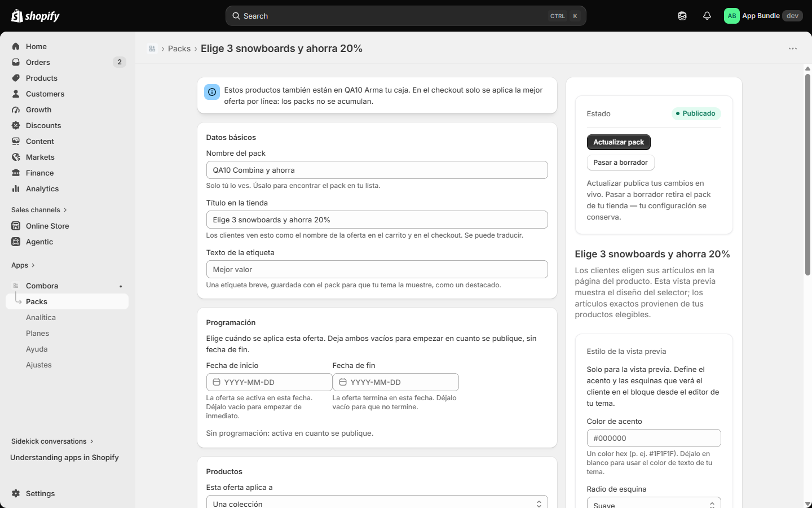
Task: Click the Discounts badge icon
Action: (x=16, y=125)
